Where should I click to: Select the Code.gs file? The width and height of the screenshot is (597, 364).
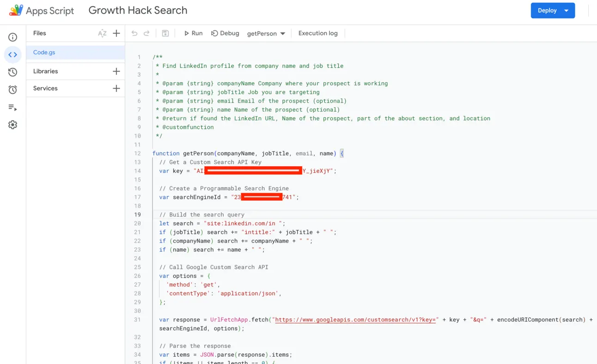coord(75,52)
